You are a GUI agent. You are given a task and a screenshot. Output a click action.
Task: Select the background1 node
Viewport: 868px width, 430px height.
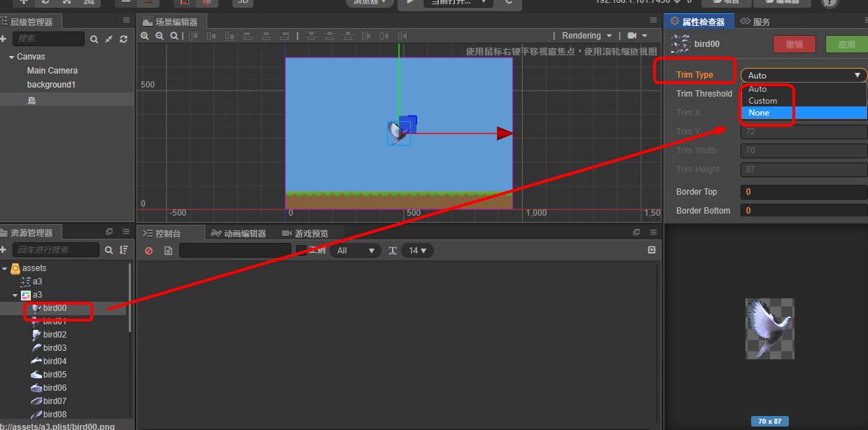pos(51,85)
